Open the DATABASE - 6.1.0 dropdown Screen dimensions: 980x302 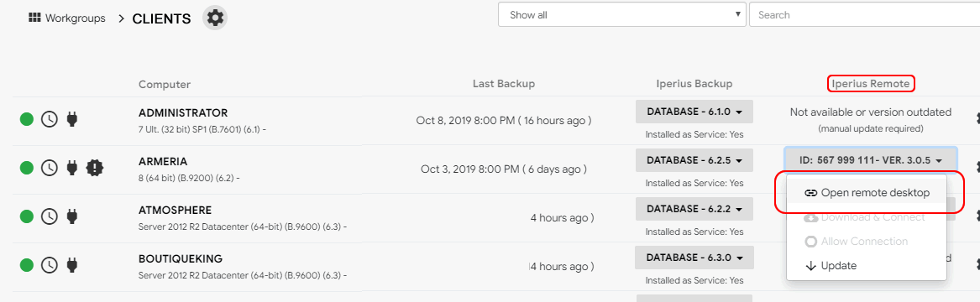(694, 112)
